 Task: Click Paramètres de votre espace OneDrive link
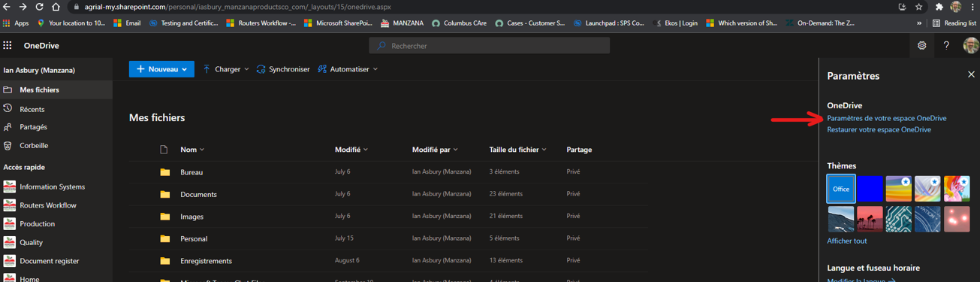click(x=886, y=118)
